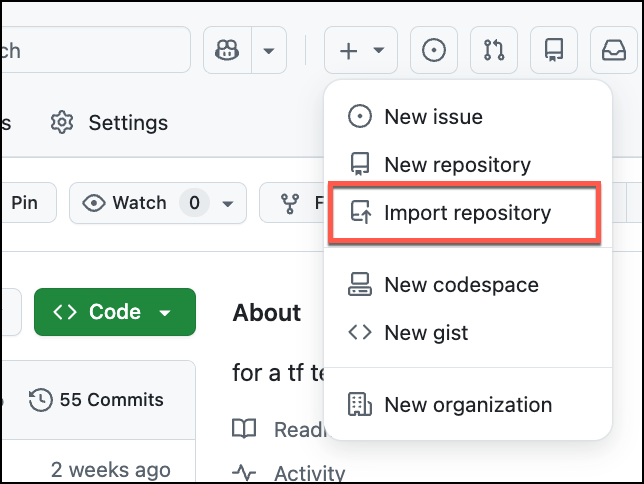644x484 pixels.
Task: Open the Pull requests icon
Action: point(494,50)
